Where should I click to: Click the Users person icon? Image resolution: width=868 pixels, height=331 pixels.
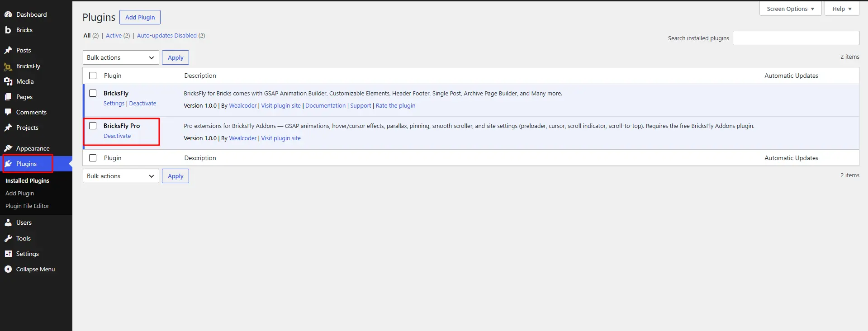tap(8, 222)
